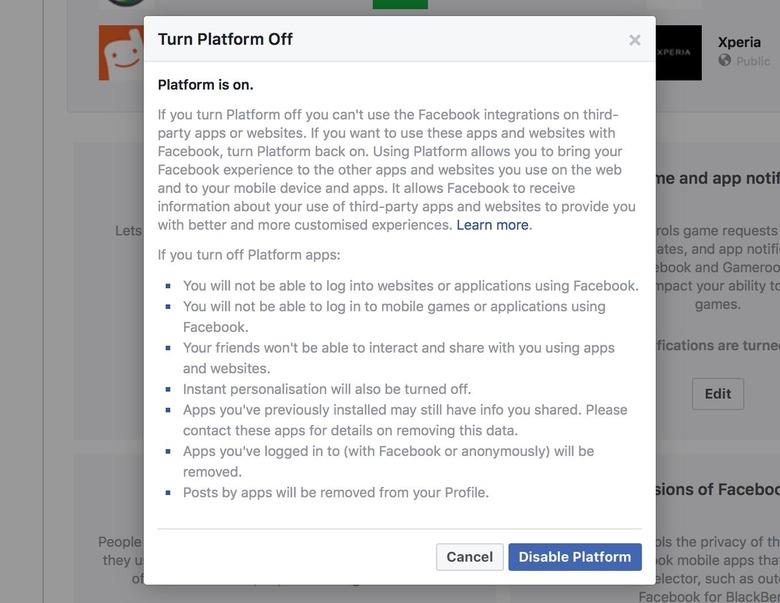This screenshot has width=780, height=603.
Task: Select the Xperia app name
Action: pyautogui.click(x=739, y=42)
